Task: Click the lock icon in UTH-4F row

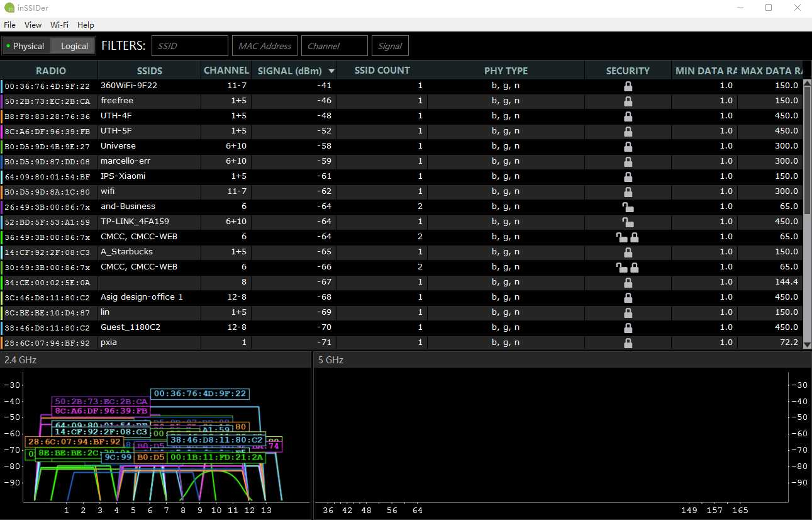Action: point(628,116)
